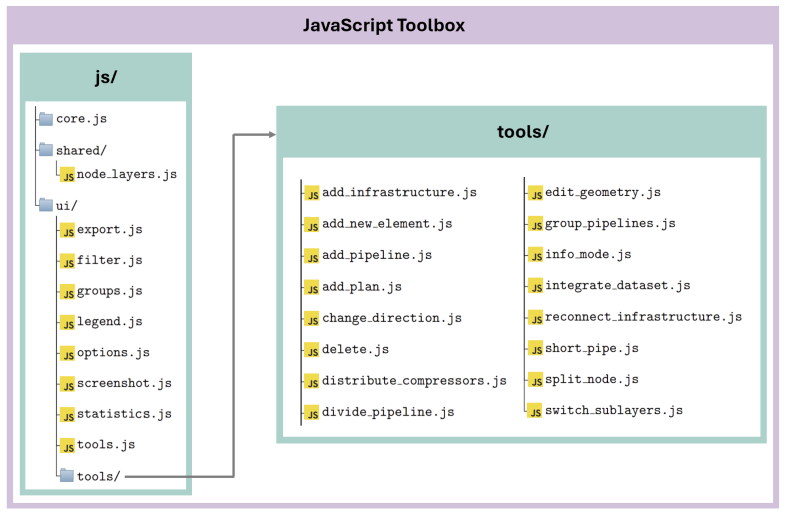This screenshot has width=785, height=515.
Task: Click the JS icon beside add_infrastructure.js
Action: tap(312, 193)
